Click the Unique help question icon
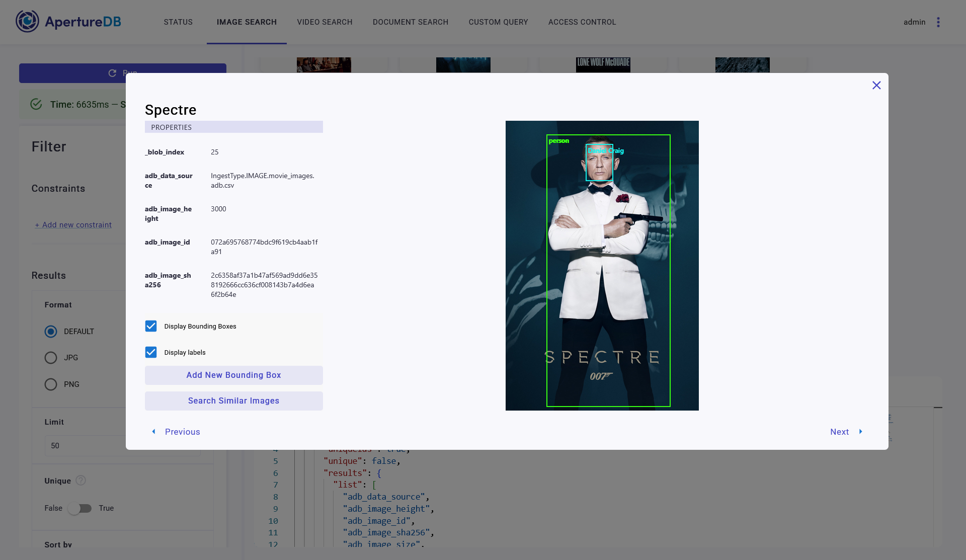This screenshot has height=560, width=966. click(x=80, y=481)
